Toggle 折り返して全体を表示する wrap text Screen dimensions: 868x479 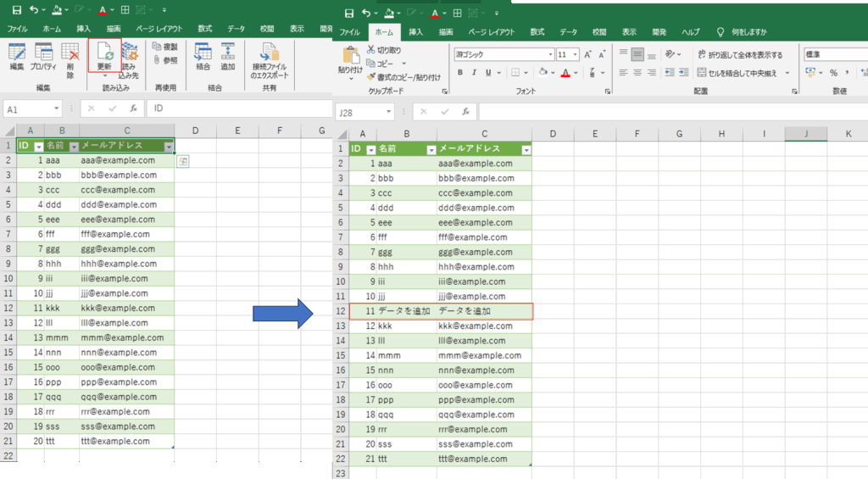(740, 54)
